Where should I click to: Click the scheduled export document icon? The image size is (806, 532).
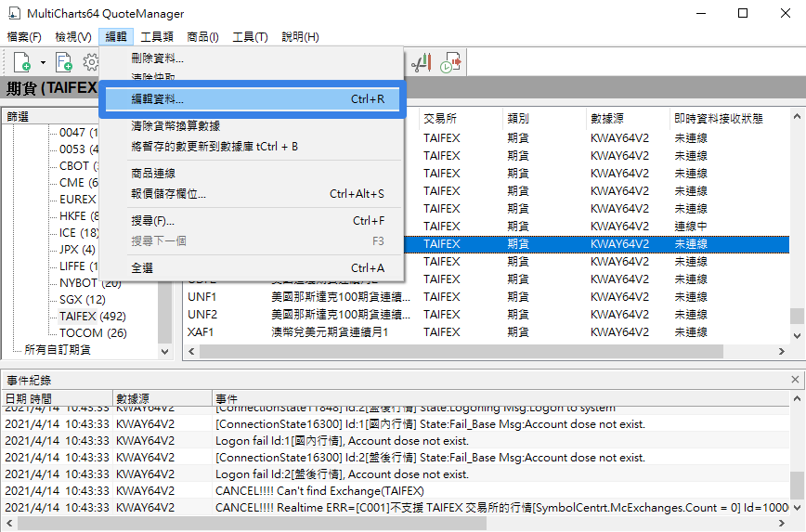pyautogui.click(x=450, y=63)
